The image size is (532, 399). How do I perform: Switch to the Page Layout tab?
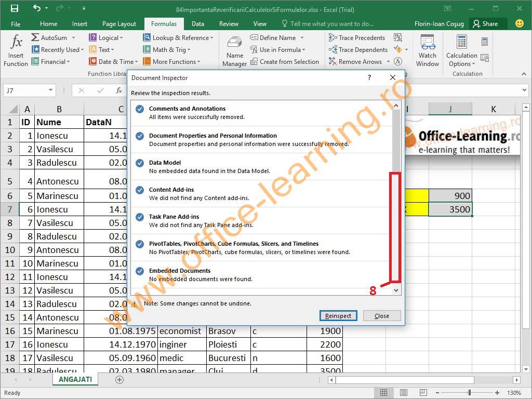coord(119,24)
